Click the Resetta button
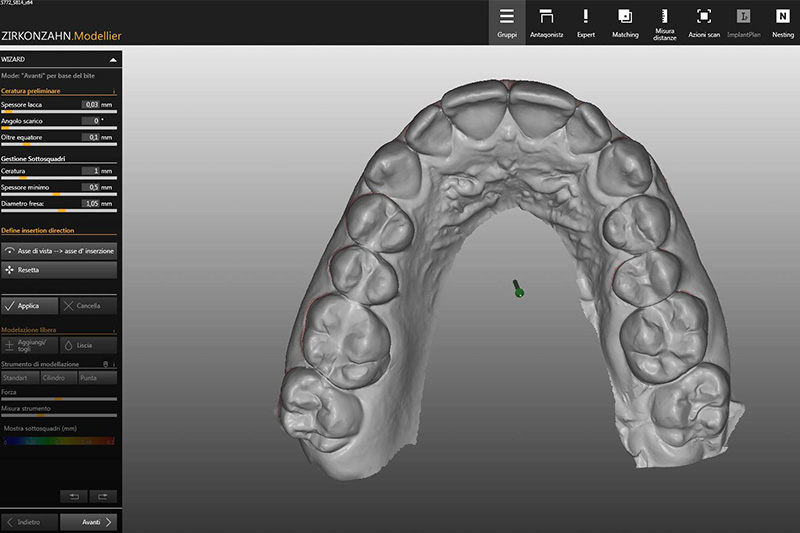This screenshot has height=533, width=800. pos(60,270)
